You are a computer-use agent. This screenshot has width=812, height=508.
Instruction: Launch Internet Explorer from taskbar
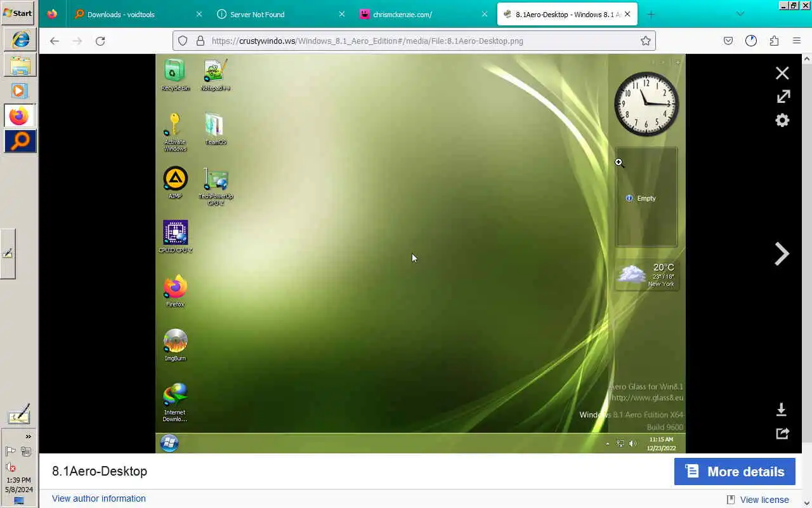20,39
